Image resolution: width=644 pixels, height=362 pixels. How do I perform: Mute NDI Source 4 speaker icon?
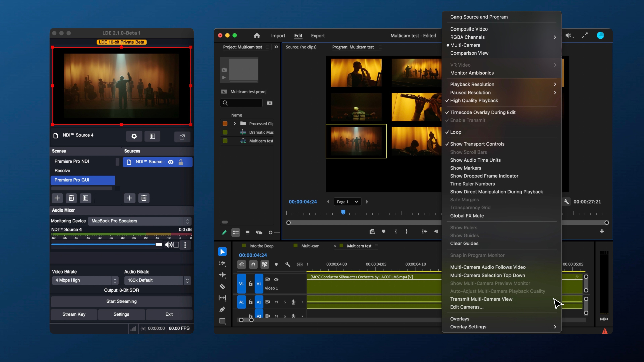click(x=169, y=245)
